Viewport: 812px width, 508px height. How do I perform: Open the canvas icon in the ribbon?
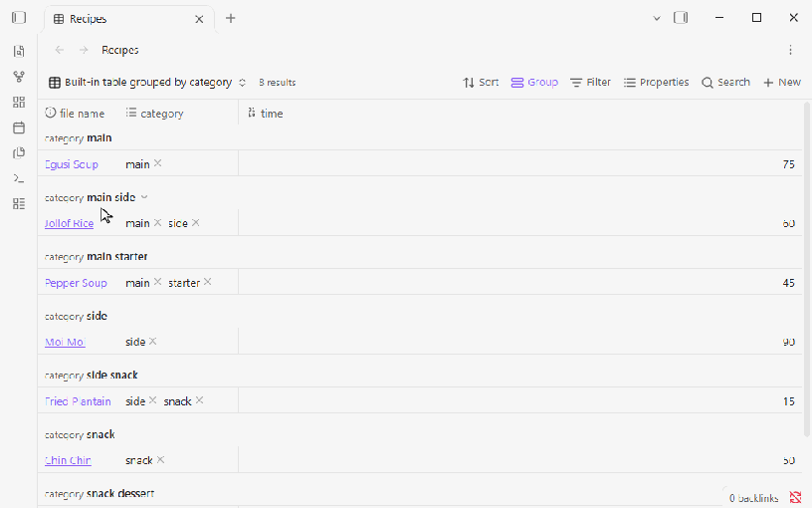(x=19, y=103)
